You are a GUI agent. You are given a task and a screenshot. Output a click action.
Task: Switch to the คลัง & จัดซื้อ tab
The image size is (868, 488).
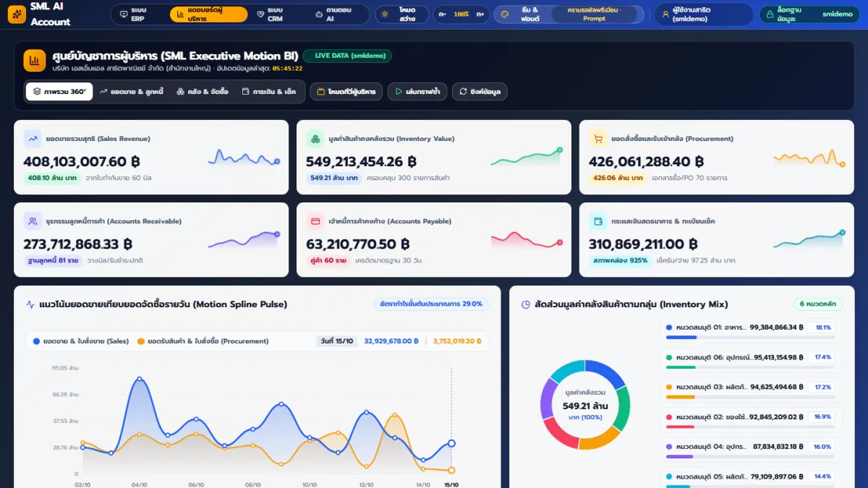(202, 92)
